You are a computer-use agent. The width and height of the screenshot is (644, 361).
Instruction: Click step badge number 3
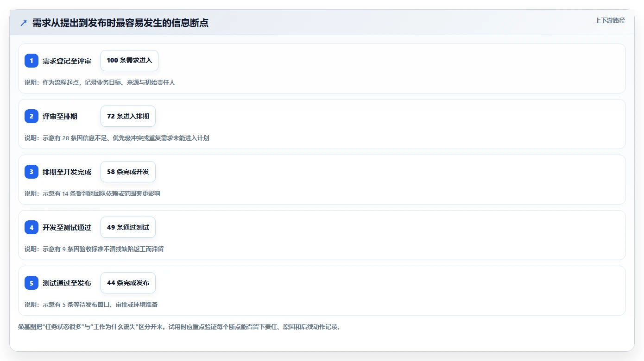tap(32, 172)
